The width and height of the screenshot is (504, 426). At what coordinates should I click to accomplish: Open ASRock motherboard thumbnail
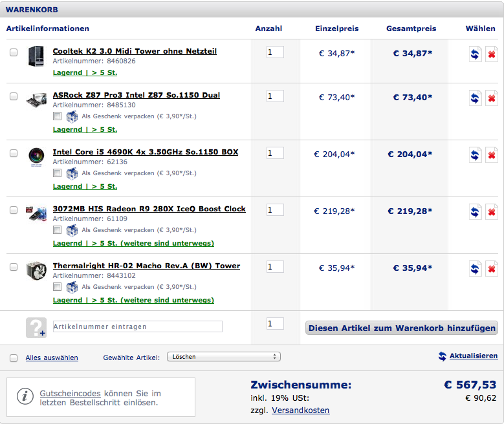click(x=37, y=100)
